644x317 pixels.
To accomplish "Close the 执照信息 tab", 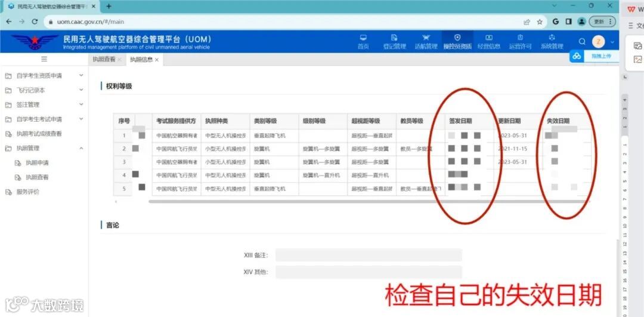I will (x=156, y=60).
